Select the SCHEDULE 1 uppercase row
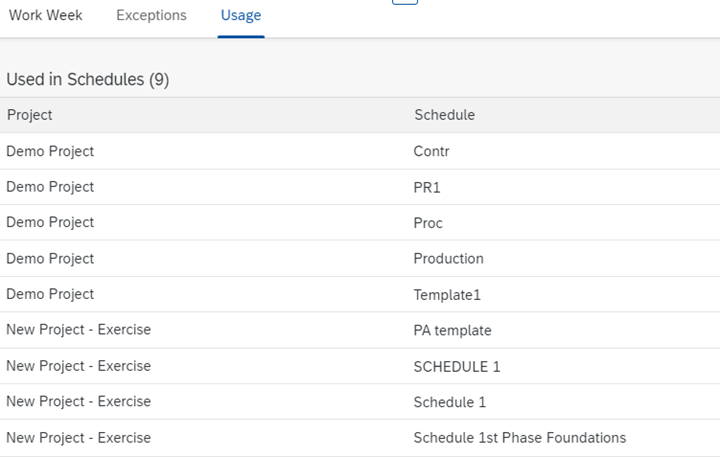 coord(360,366)
